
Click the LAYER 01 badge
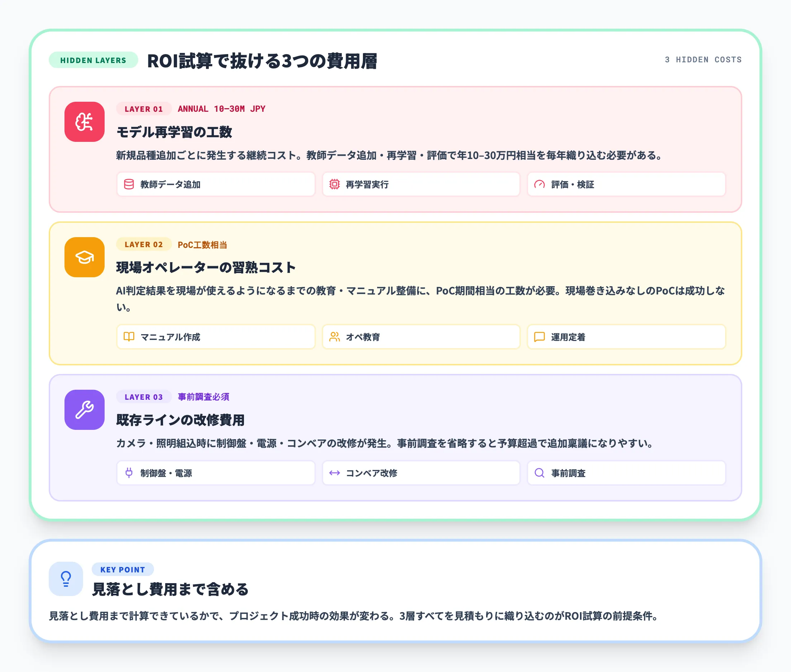point(144,109)
